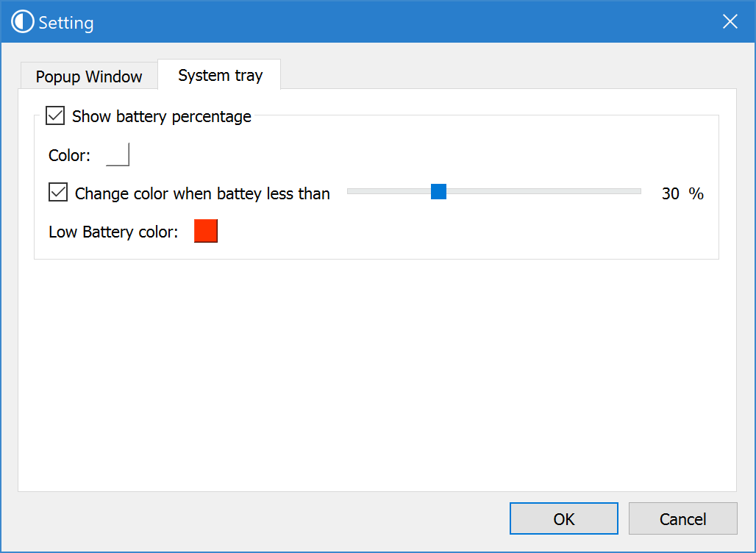756x553 pixels.
Task: Open the white Color swatch picker
Action: click(x=118, y=155)
